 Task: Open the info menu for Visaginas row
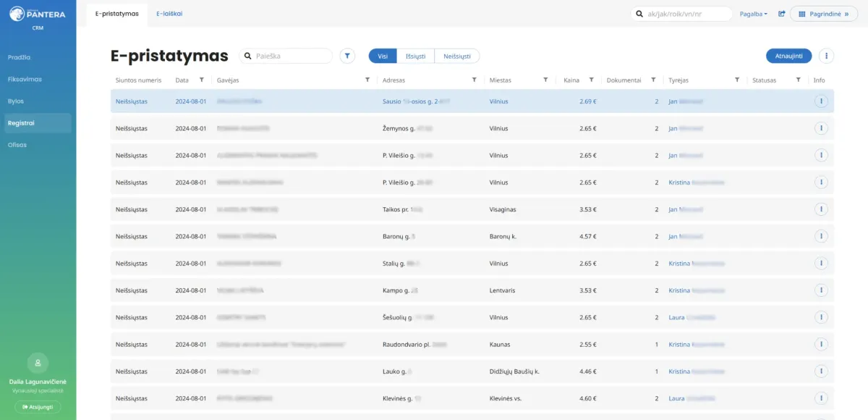tap(821, 209)
